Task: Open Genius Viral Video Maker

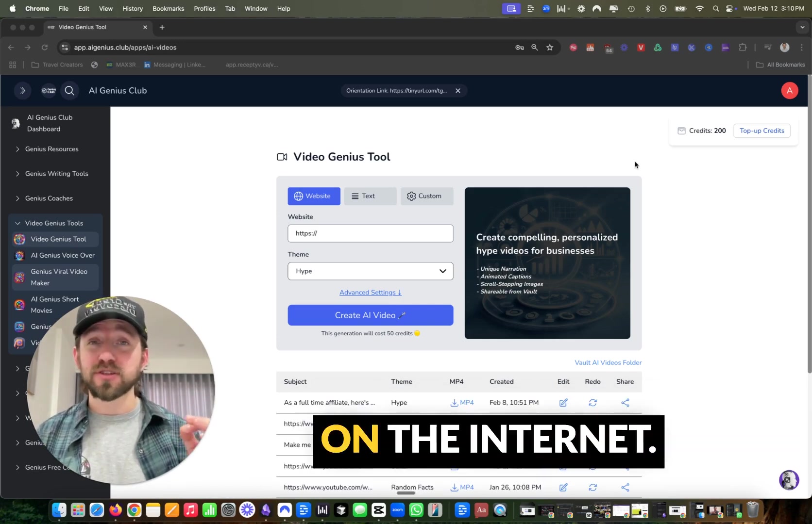Action: coord(55,277)
